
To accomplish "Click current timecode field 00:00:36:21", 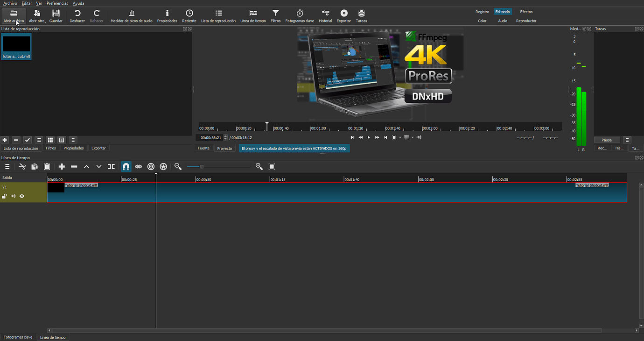I will (x=210, y=137).
